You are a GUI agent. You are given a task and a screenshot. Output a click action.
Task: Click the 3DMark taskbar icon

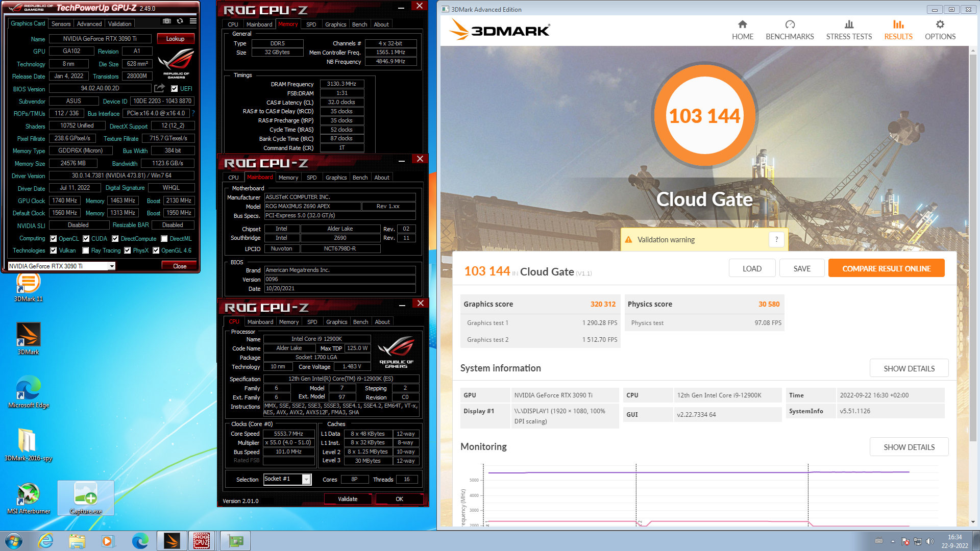172,541
